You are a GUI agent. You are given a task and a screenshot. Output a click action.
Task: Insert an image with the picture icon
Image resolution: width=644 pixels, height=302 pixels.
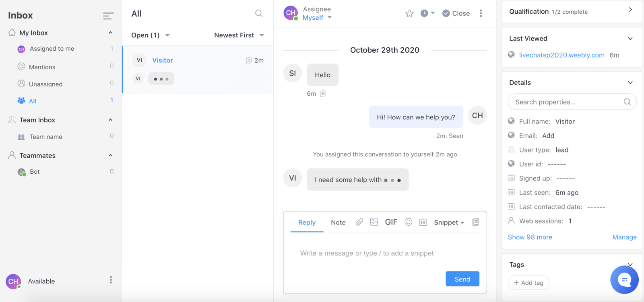374,222
